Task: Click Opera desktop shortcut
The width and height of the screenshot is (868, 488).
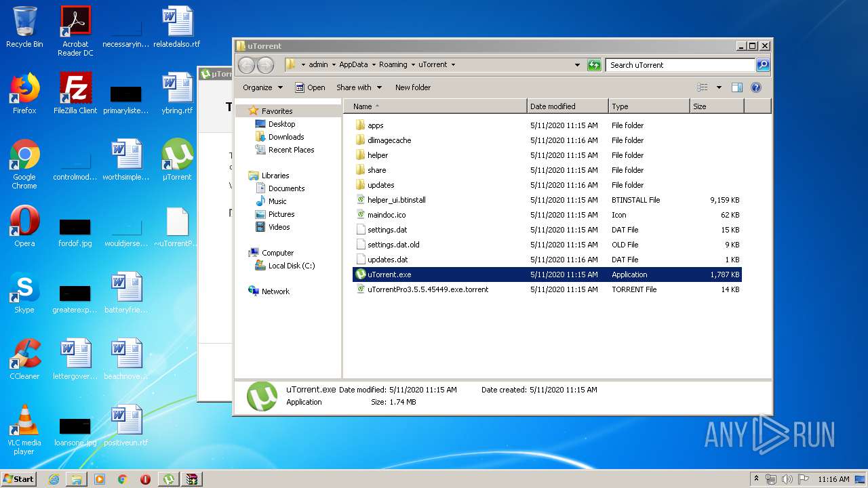Action: [24, 226]
